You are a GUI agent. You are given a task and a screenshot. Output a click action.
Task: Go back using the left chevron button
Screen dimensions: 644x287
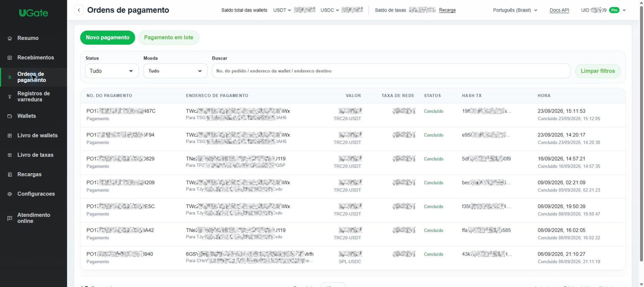pos(79,10)
